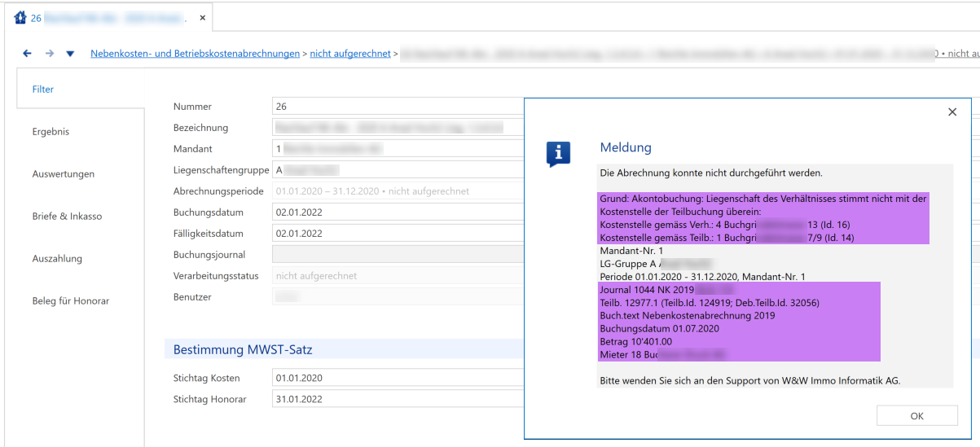Click 'Kostenstelle gemäss Verh.' line in message
The image size is (980, 447).
pyautogui.click(x=725, y=225)
